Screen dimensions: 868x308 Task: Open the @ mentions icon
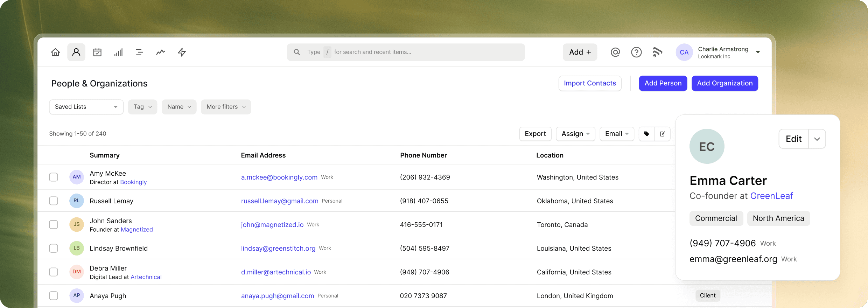tap(615, 52)
